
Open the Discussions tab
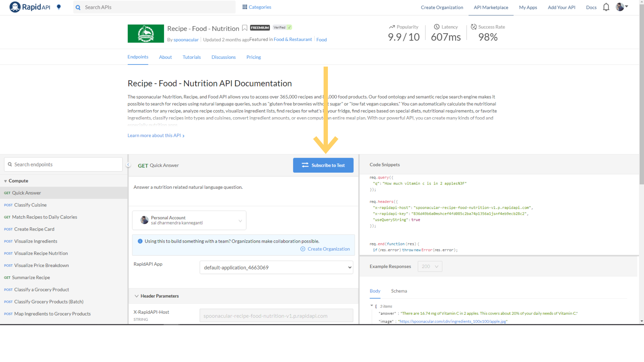(224, 57)
